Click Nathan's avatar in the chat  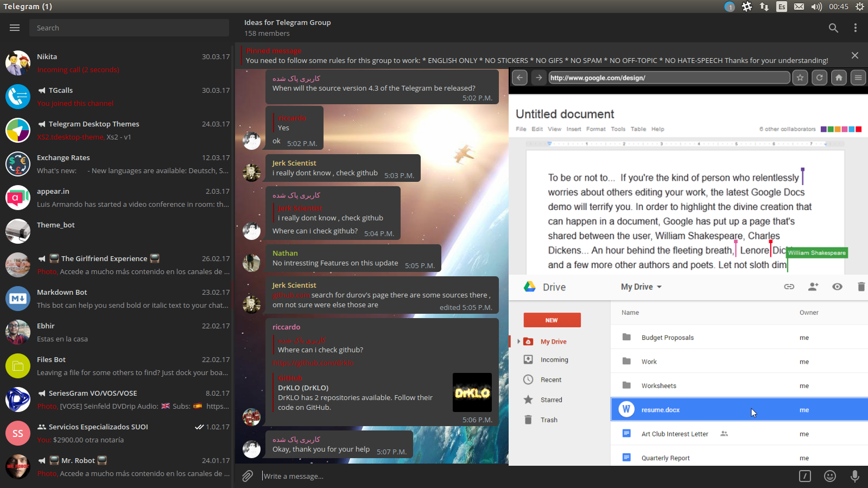pyautogui.click(x=251, y=263)
